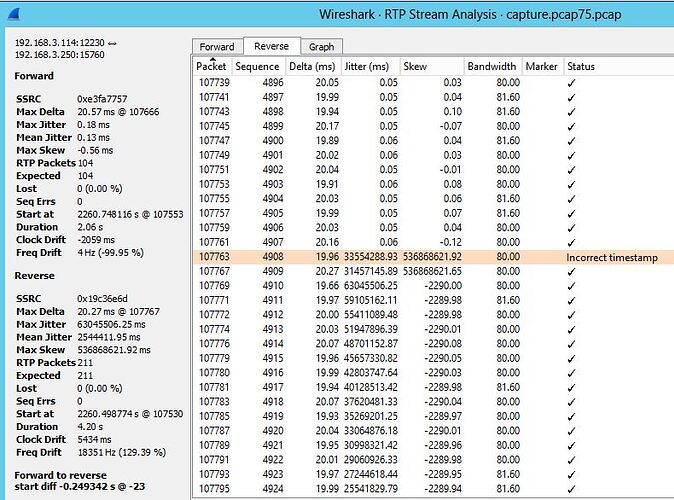Click the Wireshark shark fin icon
Image resolution: width=674 pixels, height=500 pixels.
pos(14,15)
